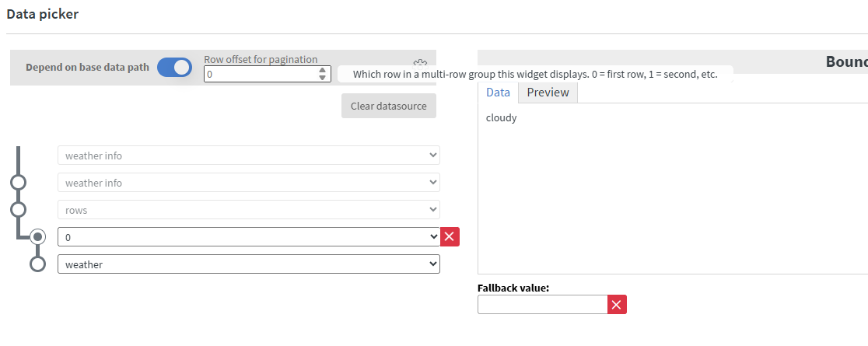Click into the Fallback value input field
The width and height of the screenshot is (868, 346).
pyautogui.click(x=543, y=305)
